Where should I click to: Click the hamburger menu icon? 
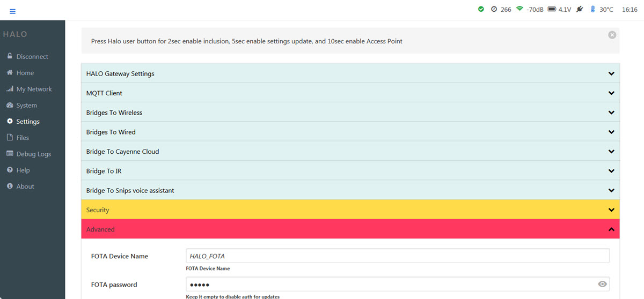pyautogui.click(x=13, y=11)
